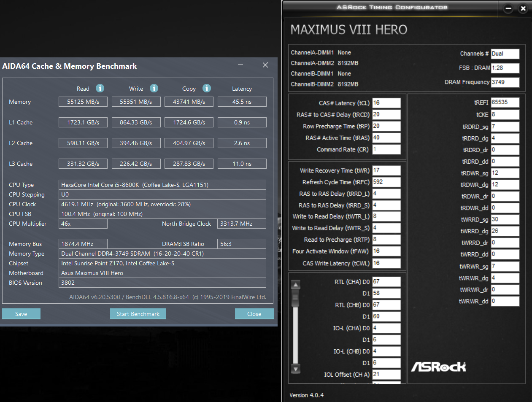Click the BIOS Version value 3802
This screenshot has width=532, height=402.
(162, 283)
